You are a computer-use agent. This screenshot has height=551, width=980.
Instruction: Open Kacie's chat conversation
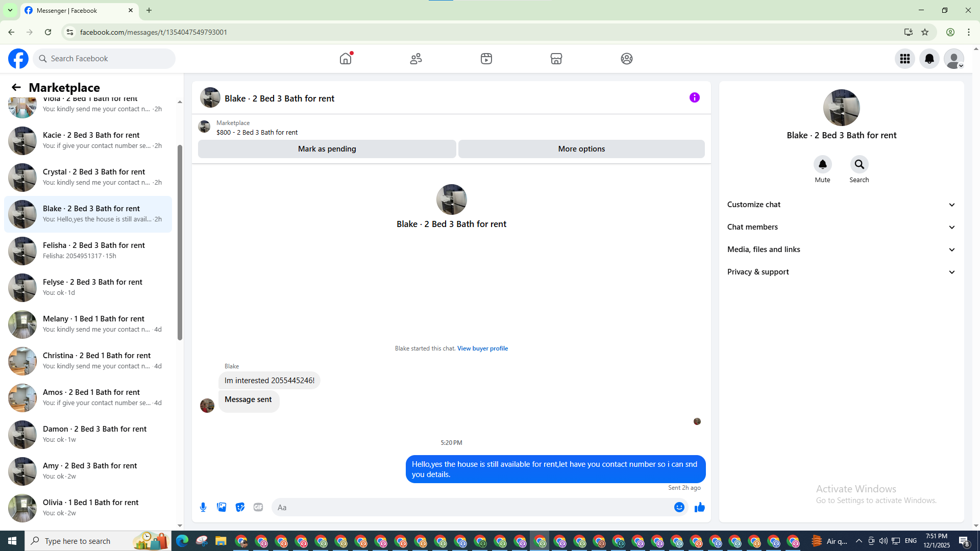[x=88, y=140]
